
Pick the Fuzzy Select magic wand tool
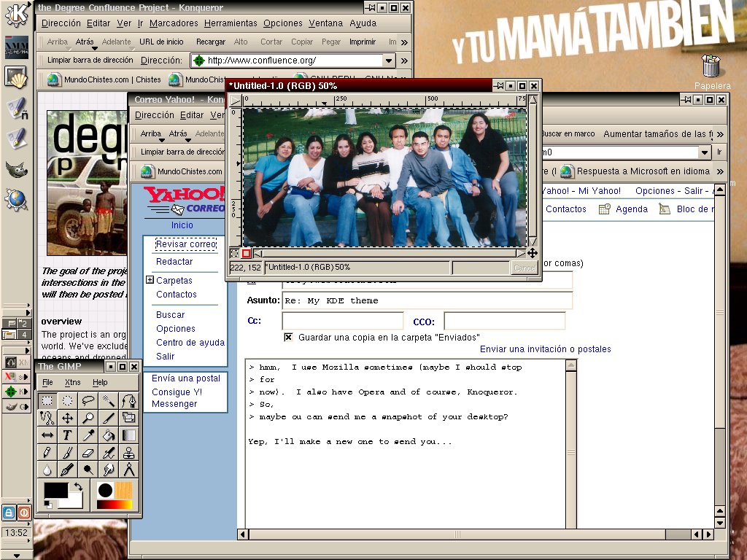(109, 400)
